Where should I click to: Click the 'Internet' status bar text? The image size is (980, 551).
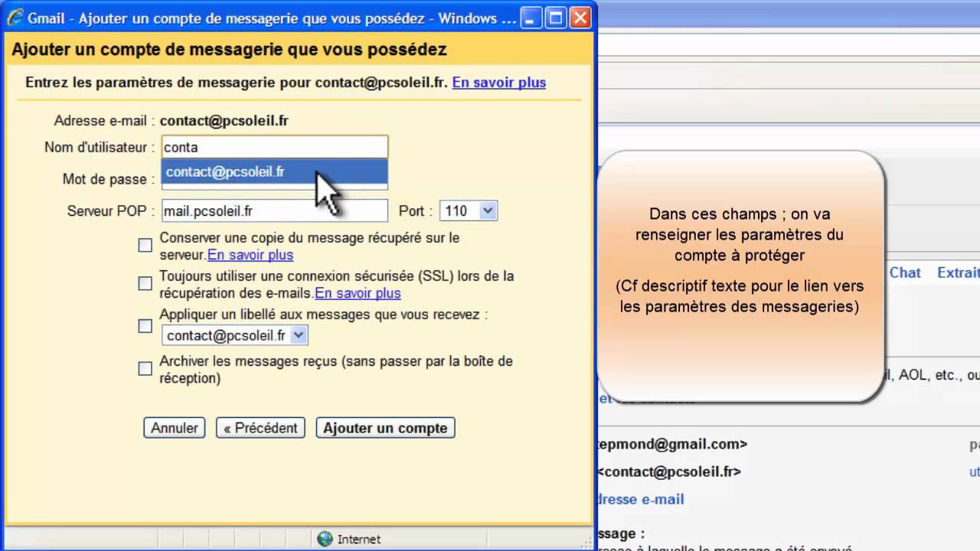359,540
